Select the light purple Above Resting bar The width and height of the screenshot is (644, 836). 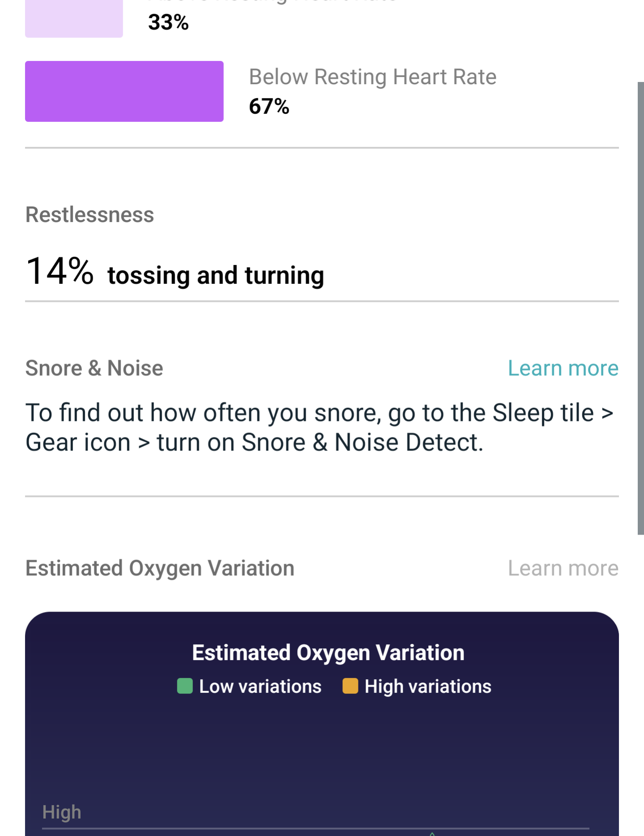[x=74, y=19]
